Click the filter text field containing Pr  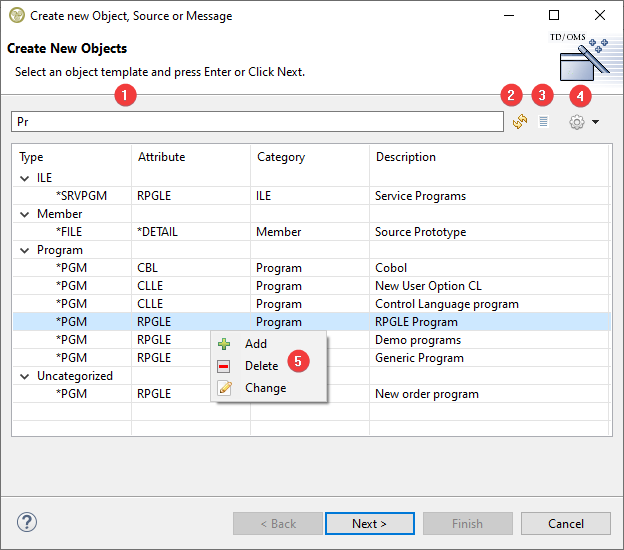257,122
